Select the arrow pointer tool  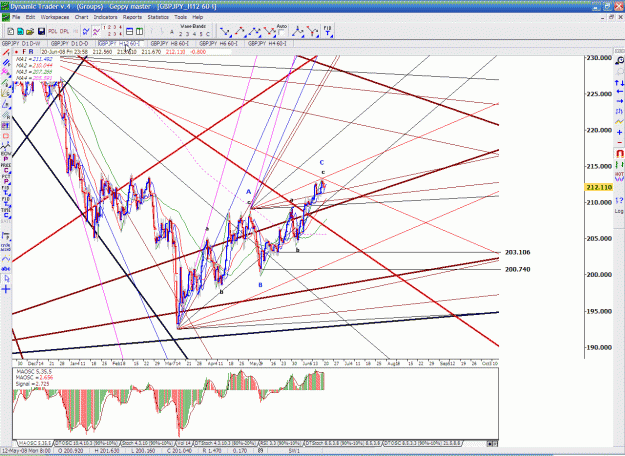tap(6, 279)
